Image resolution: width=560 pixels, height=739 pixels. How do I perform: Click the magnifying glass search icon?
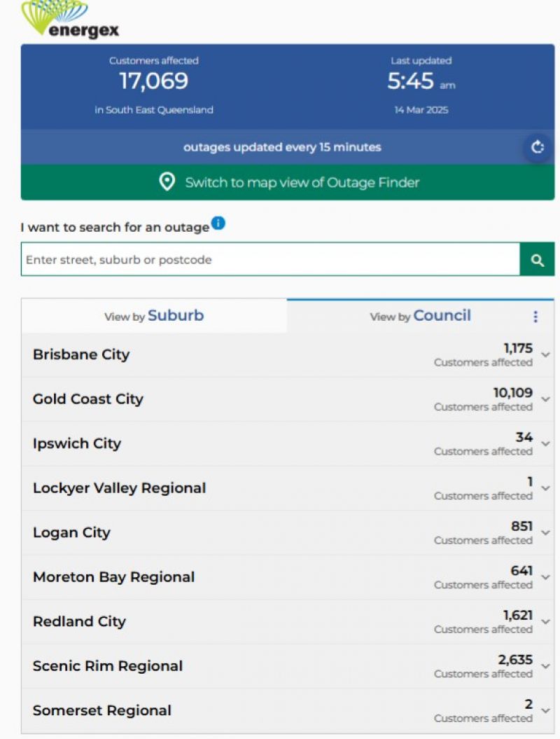click(x=537, y=258)
